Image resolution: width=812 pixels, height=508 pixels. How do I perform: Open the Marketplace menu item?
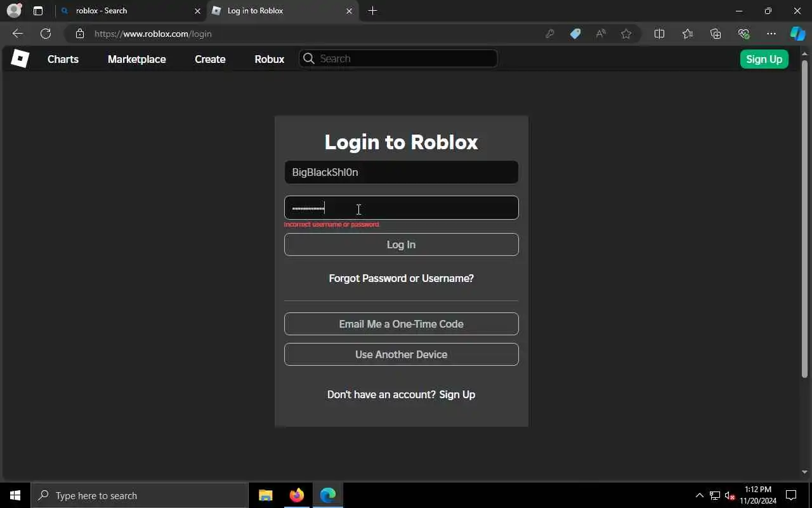click(137, 59)
